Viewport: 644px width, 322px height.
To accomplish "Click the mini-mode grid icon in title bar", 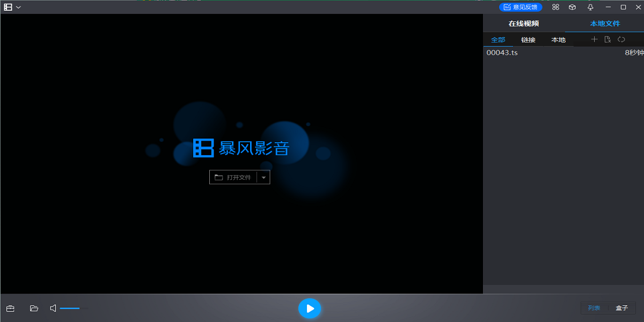I will click(x=555, y=7).
